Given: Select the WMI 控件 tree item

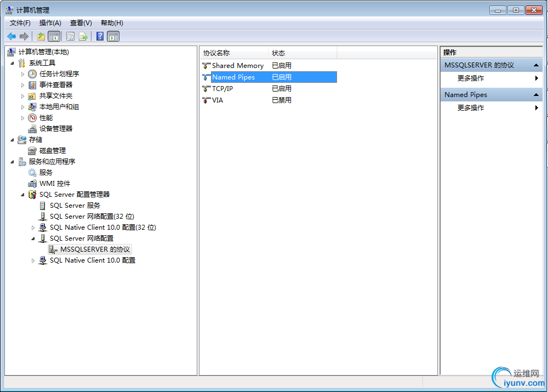Looking at the screenshot, I should tap(54, 184).
